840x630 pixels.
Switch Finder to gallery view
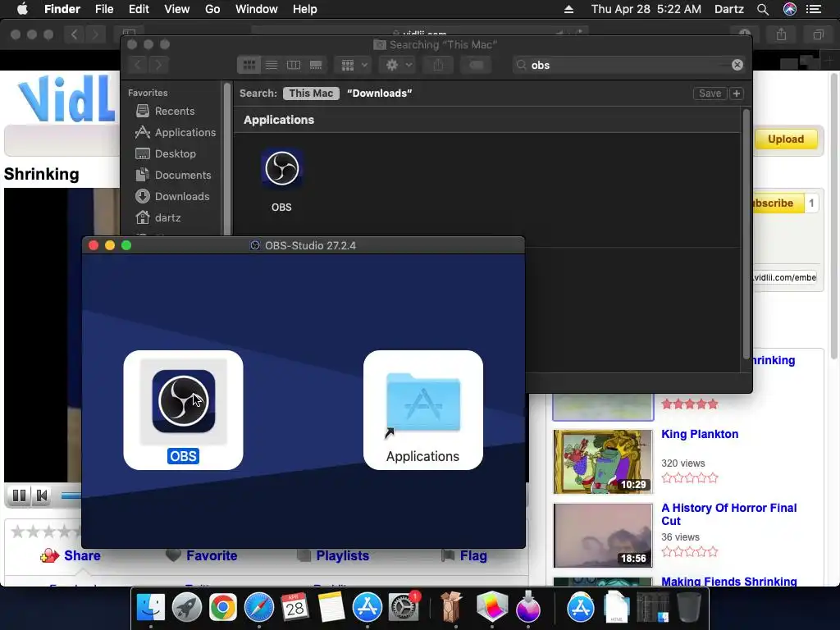click(x=316, y=66)
